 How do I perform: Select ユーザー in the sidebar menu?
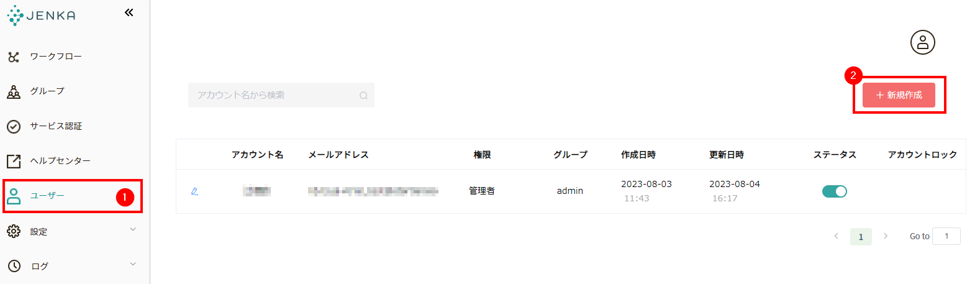click(x=47, y=196)
